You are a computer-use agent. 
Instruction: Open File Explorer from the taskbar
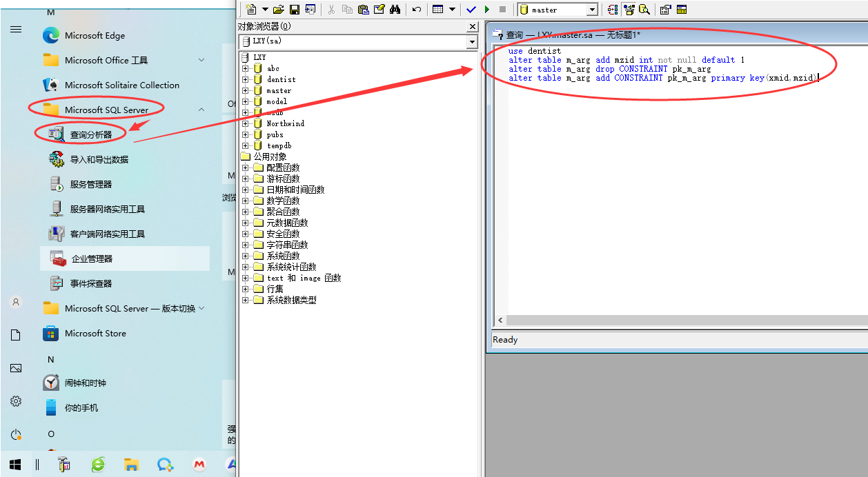coord(131,465)
